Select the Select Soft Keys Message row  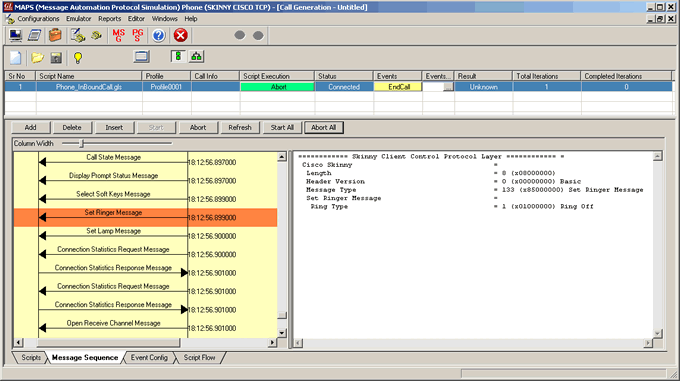coord(145,199)
